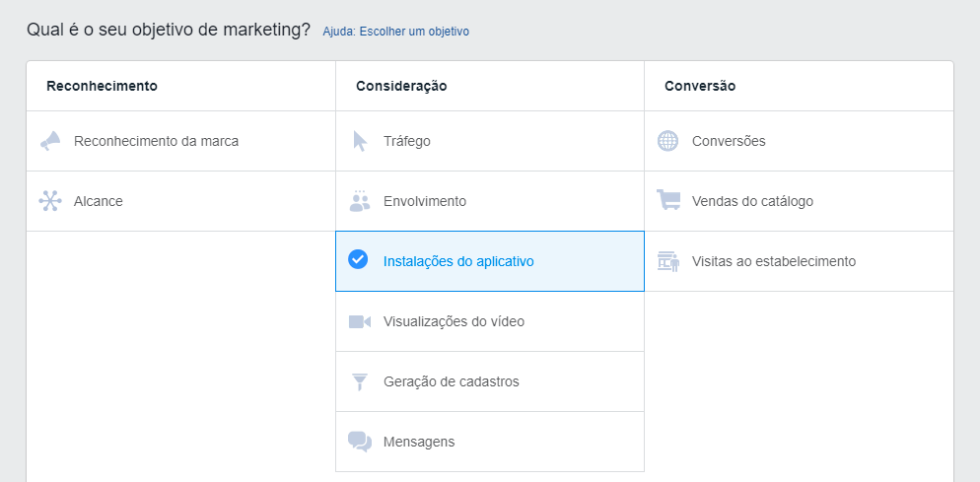Click the funnel icon for lead generation

point(360,381)
